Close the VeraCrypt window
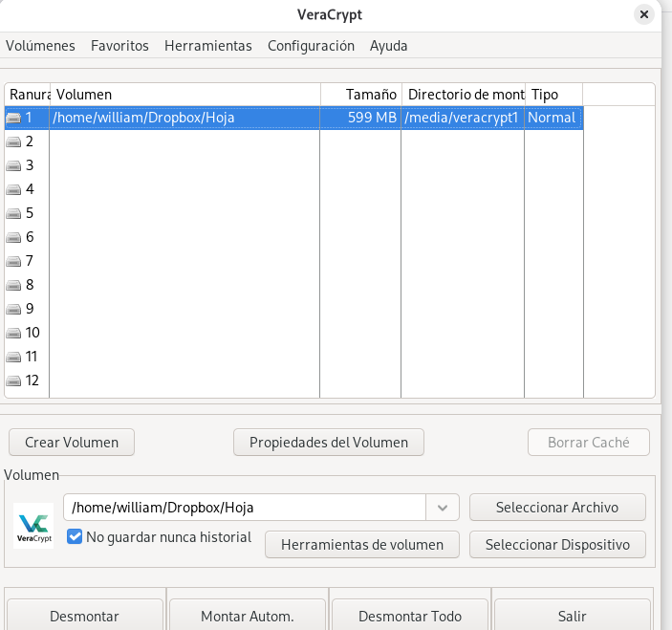Image resolution: width=672 pixels, height=630 pixels. coord(645,14)
